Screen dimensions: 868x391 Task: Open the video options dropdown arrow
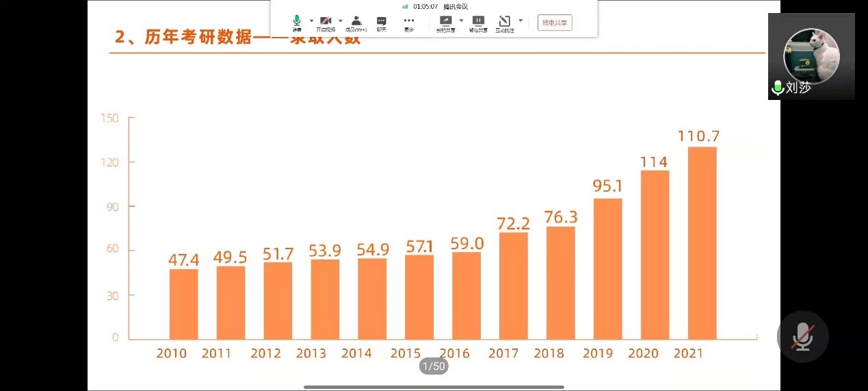click(341, 21)
